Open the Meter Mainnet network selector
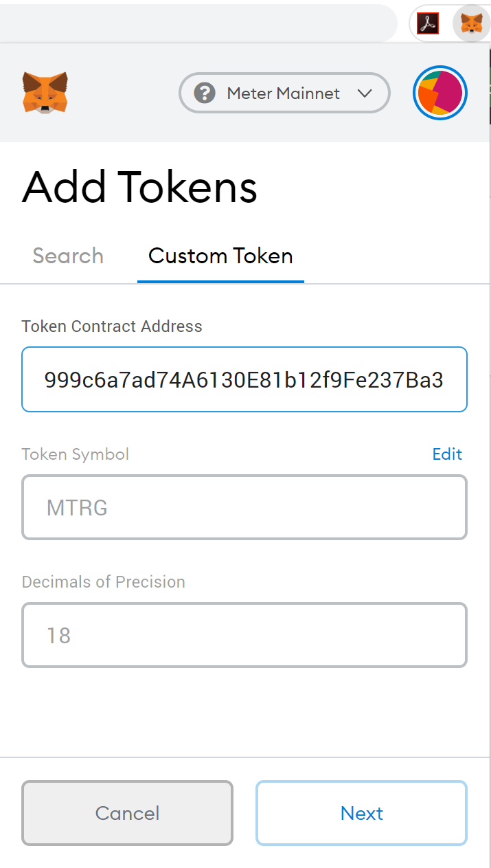The height and width of the screenshot is (868, 491). point(284,93)
